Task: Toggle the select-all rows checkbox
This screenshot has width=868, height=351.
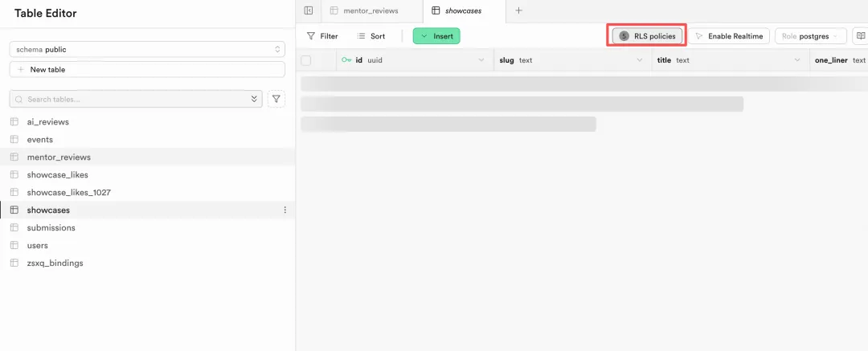Action: [x=305, y=60]
